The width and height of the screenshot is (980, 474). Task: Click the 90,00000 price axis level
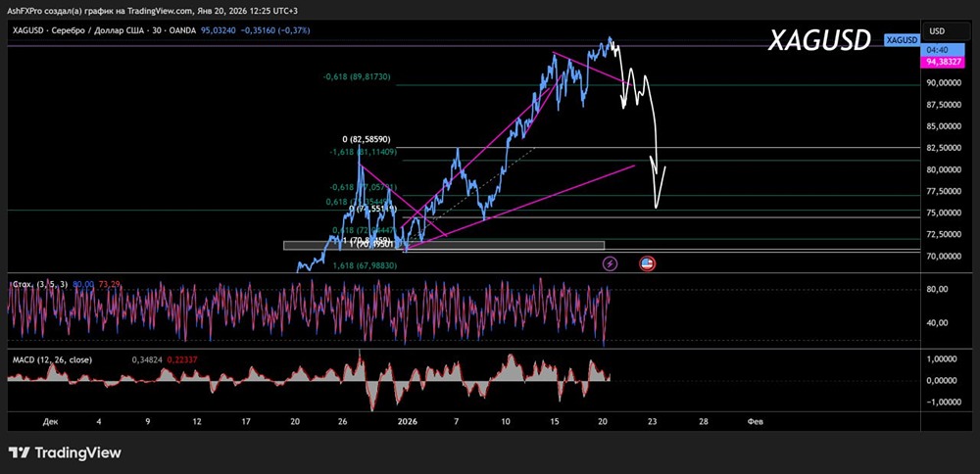tap(944, 82)
